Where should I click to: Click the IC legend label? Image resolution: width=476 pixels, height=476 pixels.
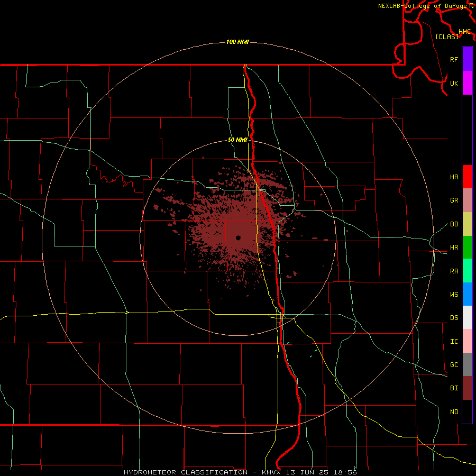[454, 341]
